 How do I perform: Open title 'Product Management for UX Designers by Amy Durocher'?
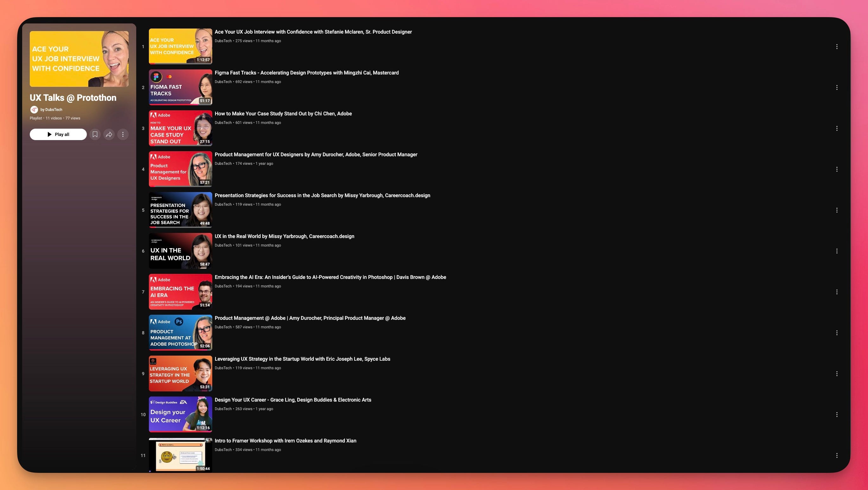316,154
